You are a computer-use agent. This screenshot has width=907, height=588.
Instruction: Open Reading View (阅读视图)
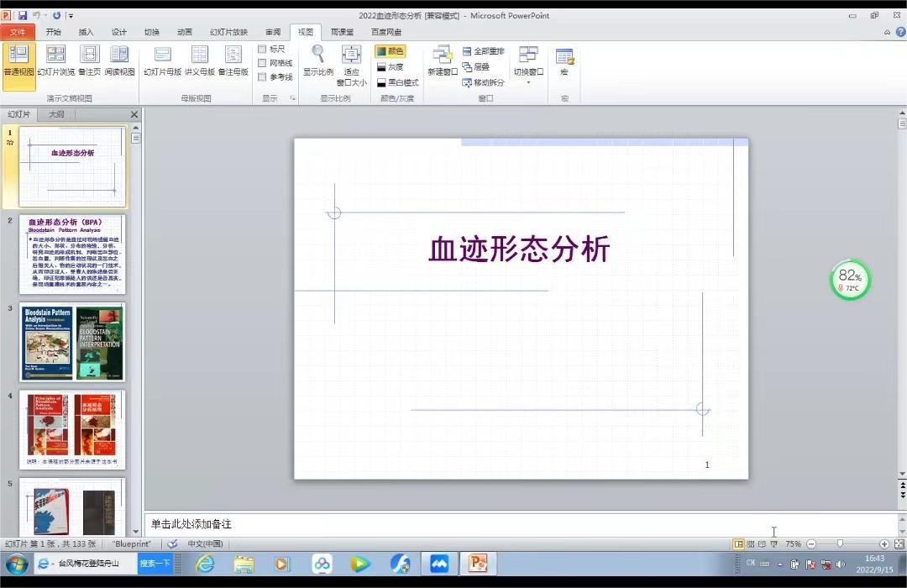(120, 60)
